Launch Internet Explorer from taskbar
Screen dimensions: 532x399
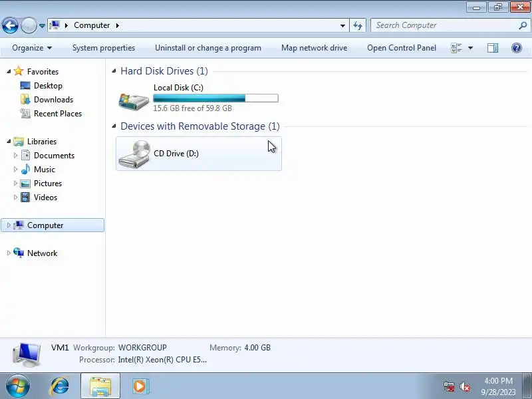coord(59,386)
